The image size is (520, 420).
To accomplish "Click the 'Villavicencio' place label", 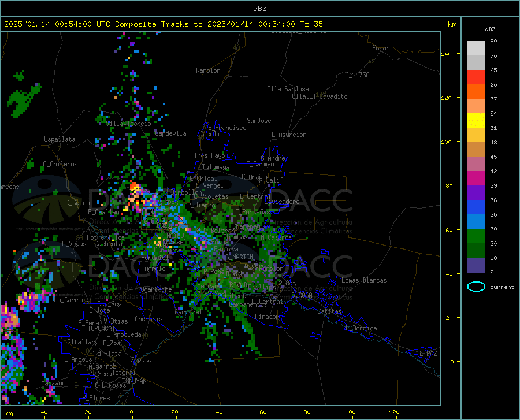I will (129, 124).
